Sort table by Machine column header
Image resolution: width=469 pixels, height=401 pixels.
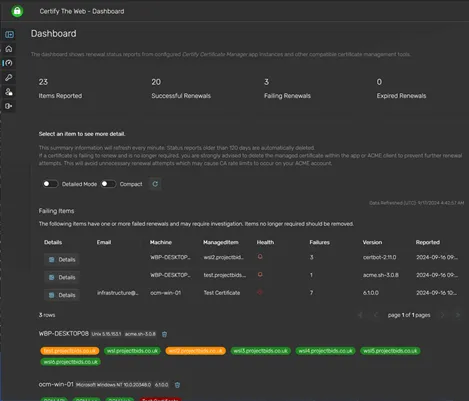click(x=161, y=242)
